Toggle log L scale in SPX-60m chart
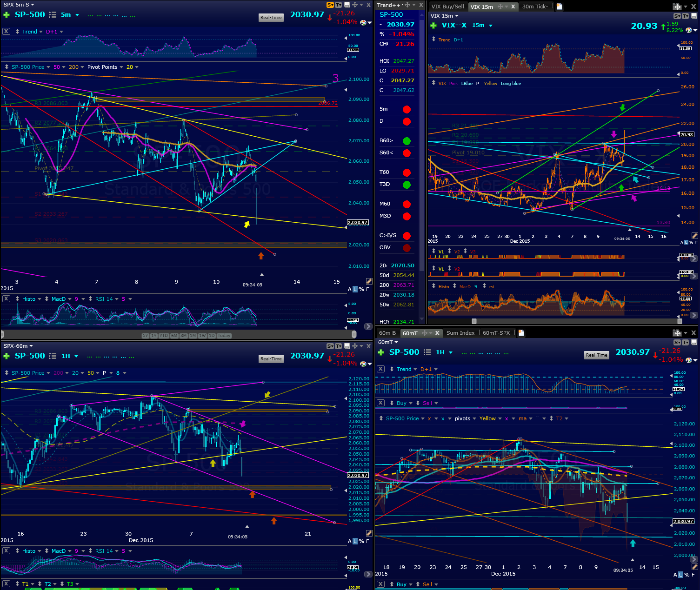700x590 pixels. click(x=355, y=541)
